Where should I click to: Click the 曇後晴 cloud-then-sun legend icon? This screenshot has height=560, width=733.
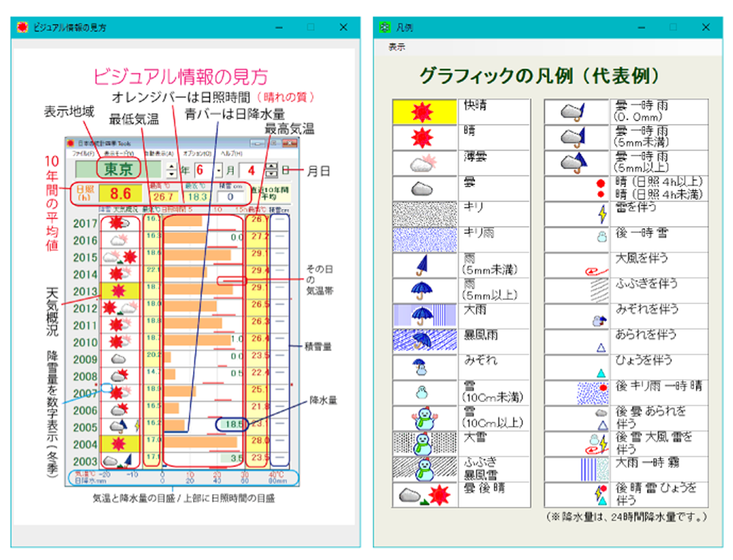pyautogui.click(x=425, y=495)
